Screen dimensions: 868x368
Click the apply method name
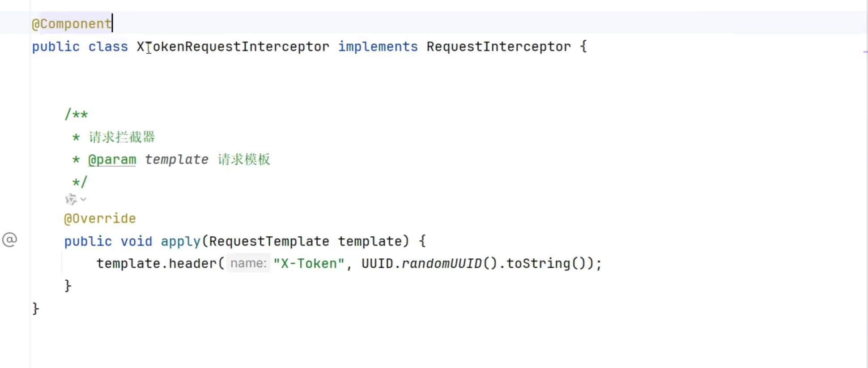click(x=180, y=241)
